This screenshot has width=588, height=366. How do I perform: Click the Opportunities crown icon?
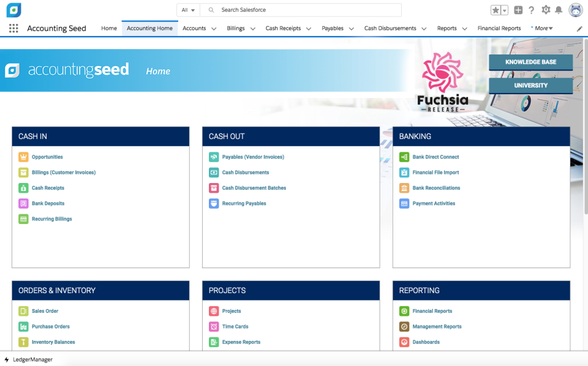click(23, 157)
